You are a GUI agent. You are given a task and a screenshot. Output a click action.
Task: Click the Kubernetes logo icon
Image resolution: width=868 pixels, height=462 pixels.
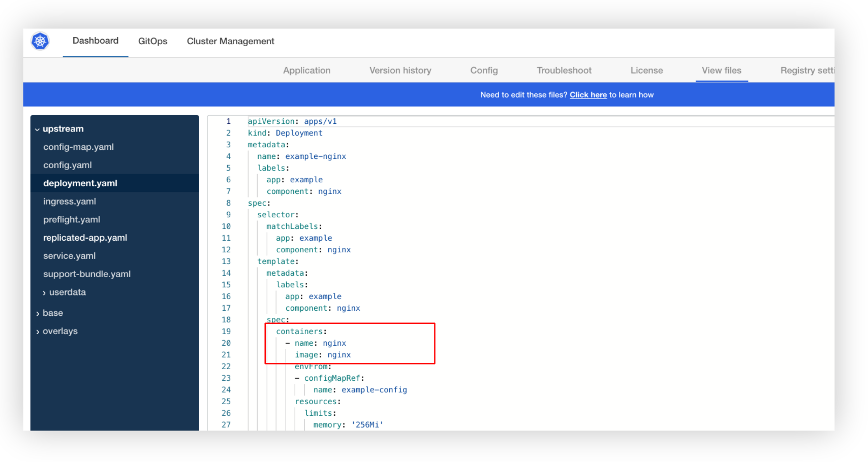tap(40, 41)
